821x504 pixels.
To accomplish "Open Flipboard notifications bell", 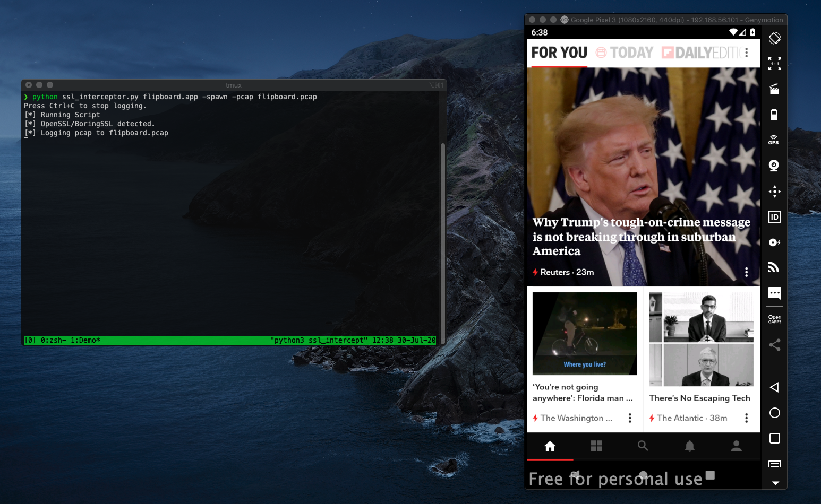I will tap(689, 446).
